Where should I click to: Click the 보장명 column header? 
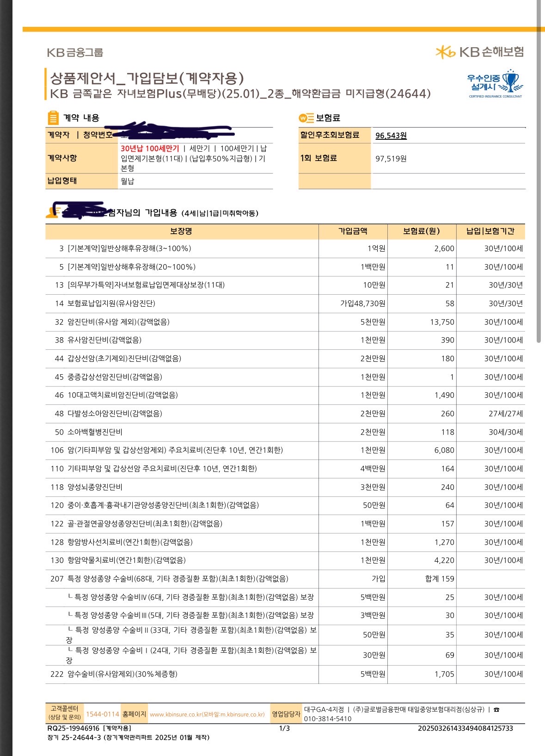click(181, 231)
